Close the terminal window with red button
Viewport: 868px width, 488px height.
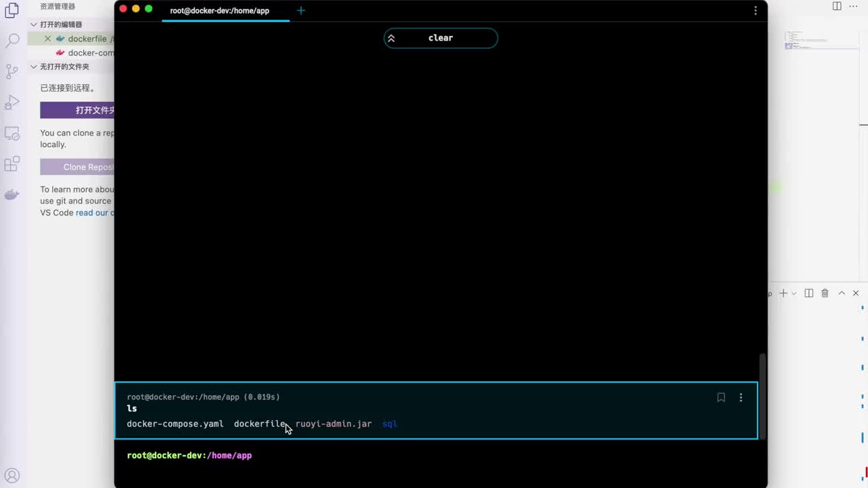pyautogui.click(x=123, y=9)
